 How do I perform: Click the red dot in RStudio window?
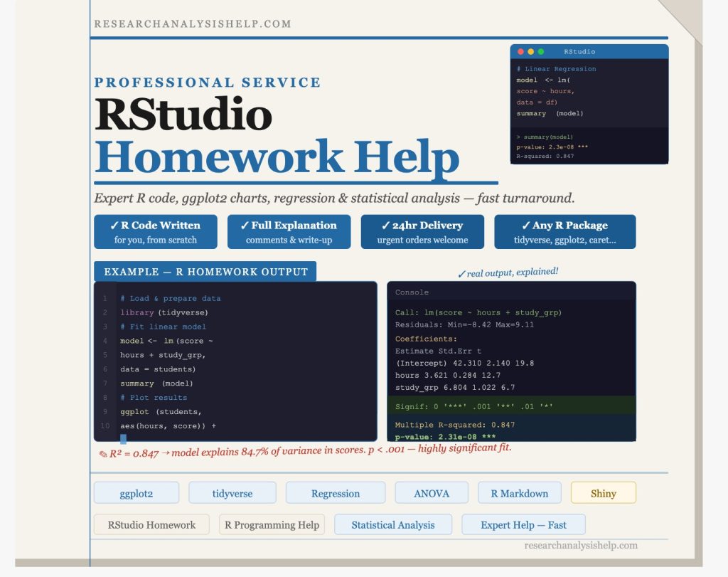[520, 51]
